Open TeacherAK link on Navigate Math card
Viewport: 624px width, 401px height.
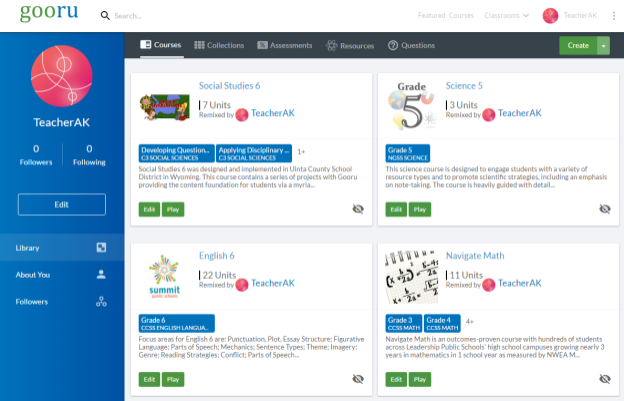tap(520, 283)
